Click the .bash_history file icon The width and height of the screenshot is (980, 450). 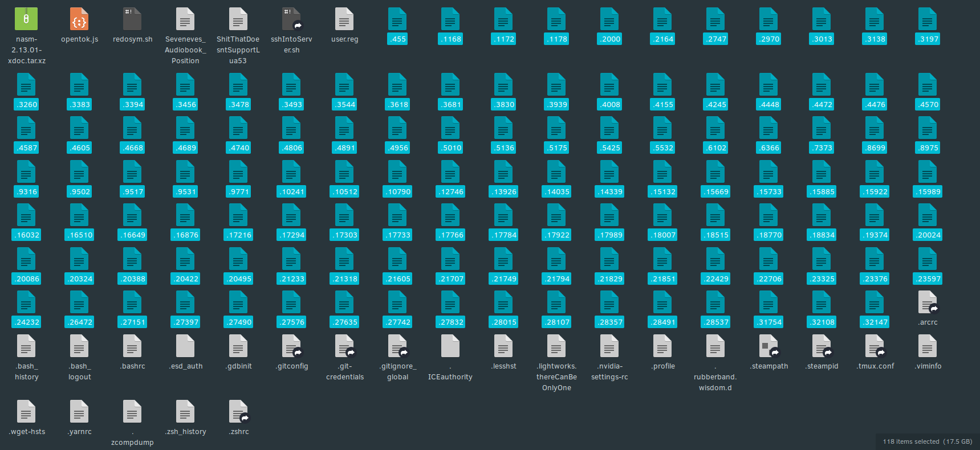(x=26, y=346)
